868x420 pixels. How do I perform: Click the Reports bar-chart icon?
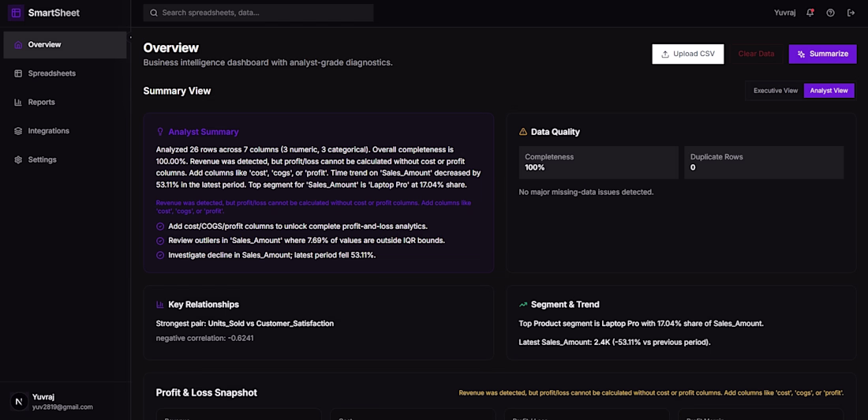coord(17,103)
